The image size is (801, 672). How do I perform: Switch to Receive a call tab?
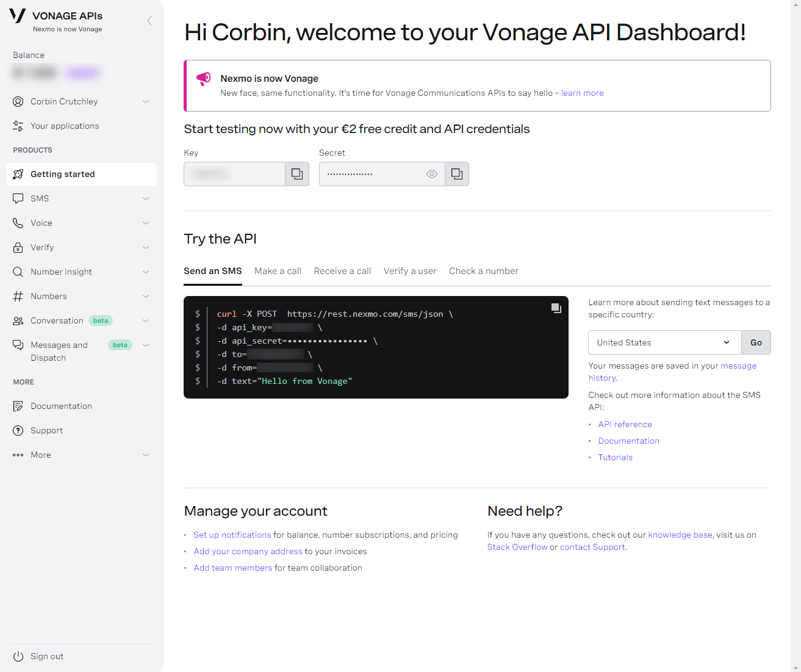(342, 271)
